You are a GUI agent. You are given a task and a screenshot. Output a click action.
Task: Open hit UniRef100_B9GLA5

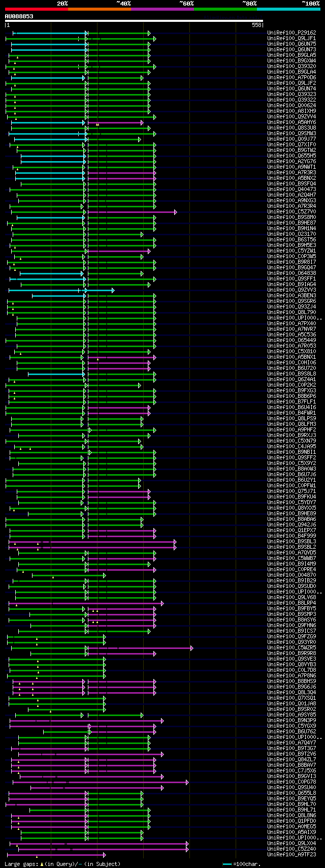[x=291, y=55]
